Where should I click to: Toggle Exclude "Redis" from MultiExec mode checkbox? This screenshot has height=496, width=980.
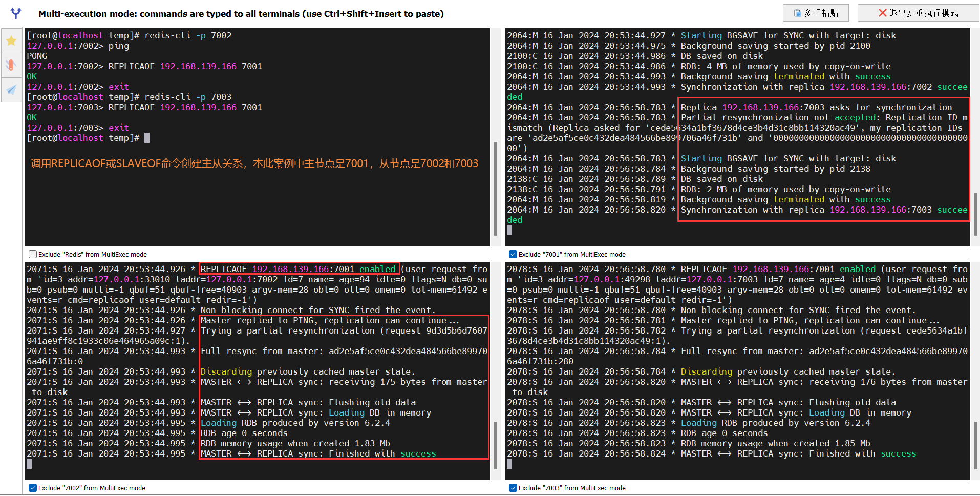[33, 254]
